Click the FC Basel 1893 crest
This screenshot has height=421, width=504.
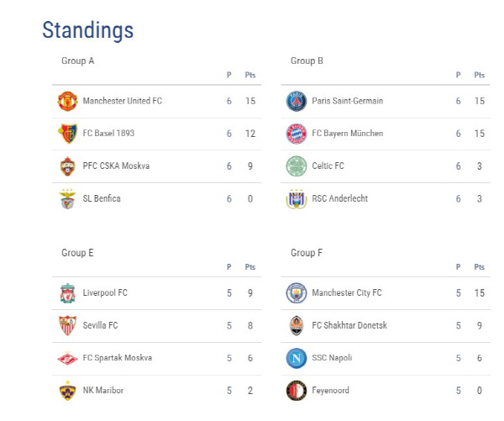pyautogui.click(x=67, y=134)
